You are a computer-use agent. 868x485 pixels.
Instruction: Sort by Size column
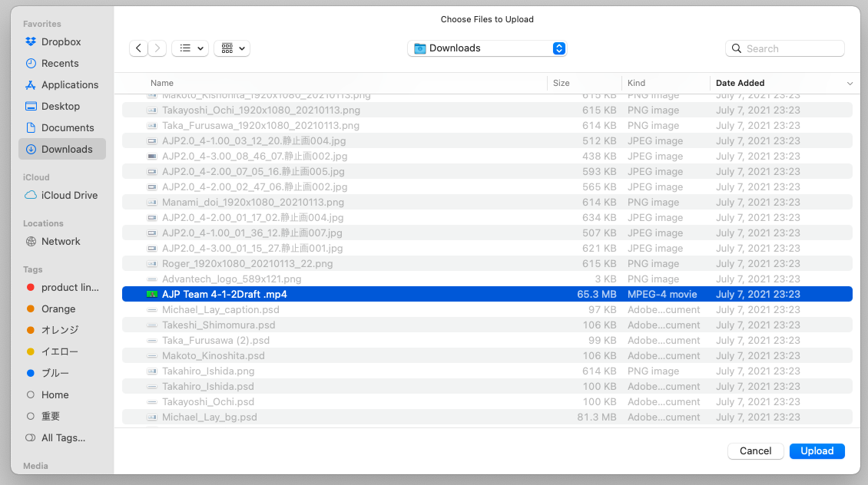click(562, 83)
